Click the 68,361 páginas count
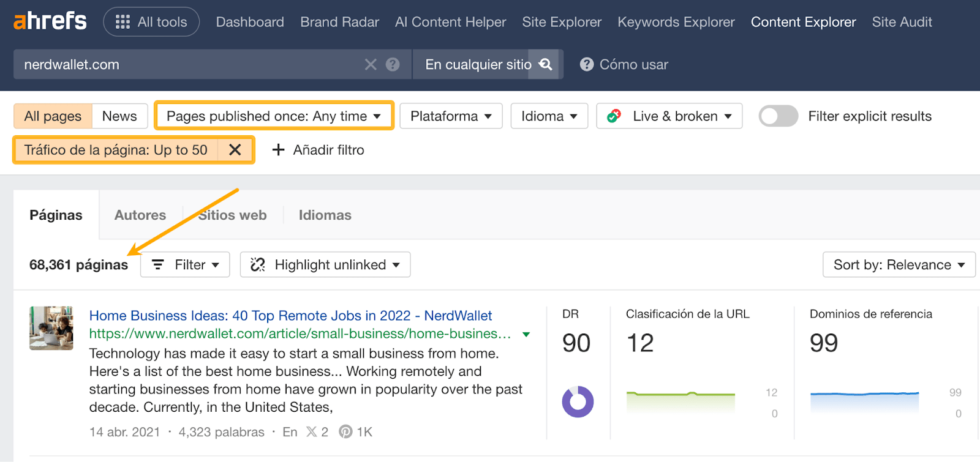The width and height of the screenshot is (980, 462). (x=79, y=265)
